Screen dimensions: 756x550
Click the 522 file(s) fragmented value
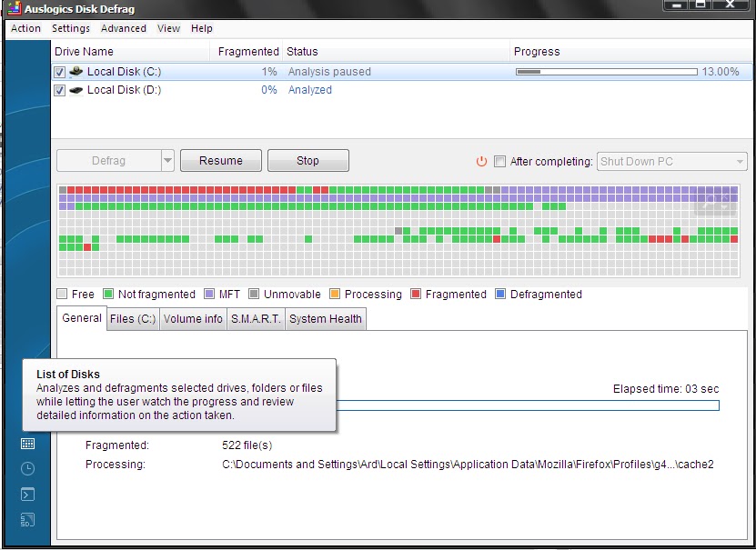point(247,445)
